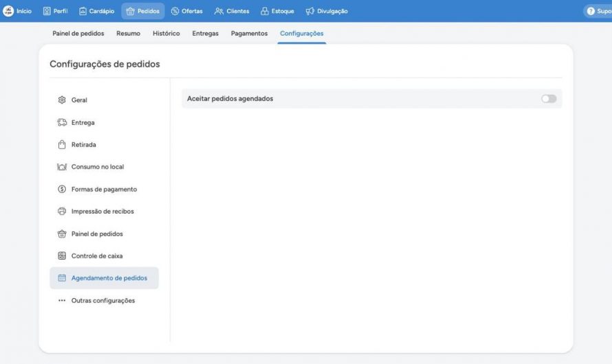This screenshot has width=612, height=364.
Task: Click the printer icon for Impressão de recibos
Action: pos(62,212)
